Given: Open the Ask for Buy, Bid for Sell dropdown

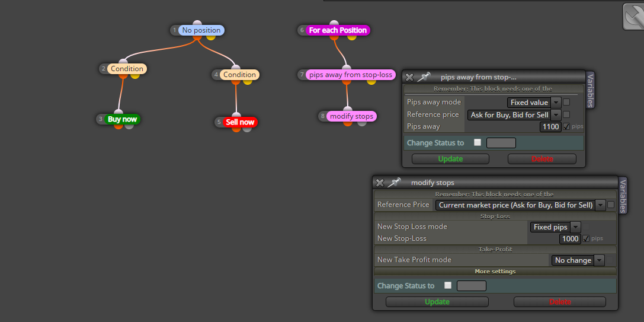Looking at the screenshot, I should (x=514, y=114).
